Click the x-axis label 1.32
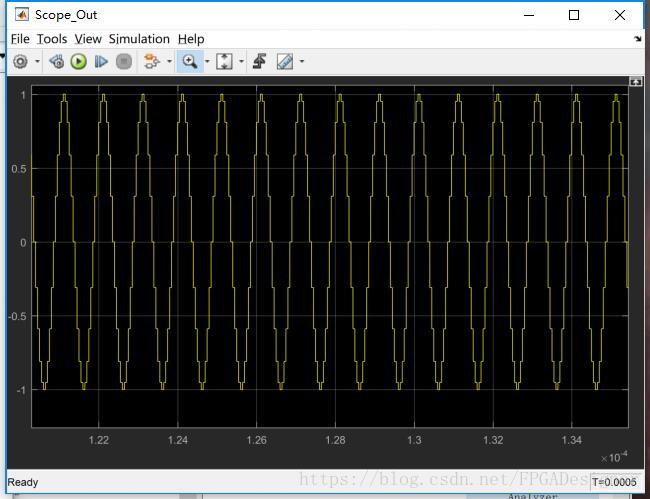Screen dimensions: 650x499 pyautogui.click(x=493, y=440)
